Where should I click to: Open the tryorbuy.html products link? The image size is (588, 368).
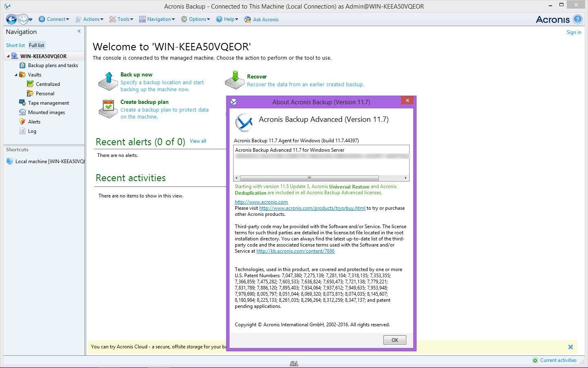[x=312, y=208]
